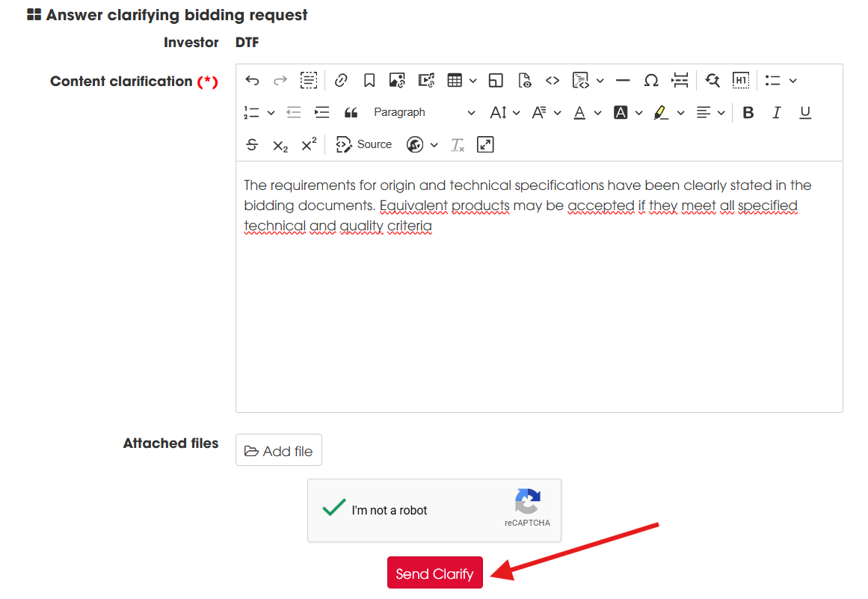
Task: Insert a horizontal line
Action: tap(623, 81)
